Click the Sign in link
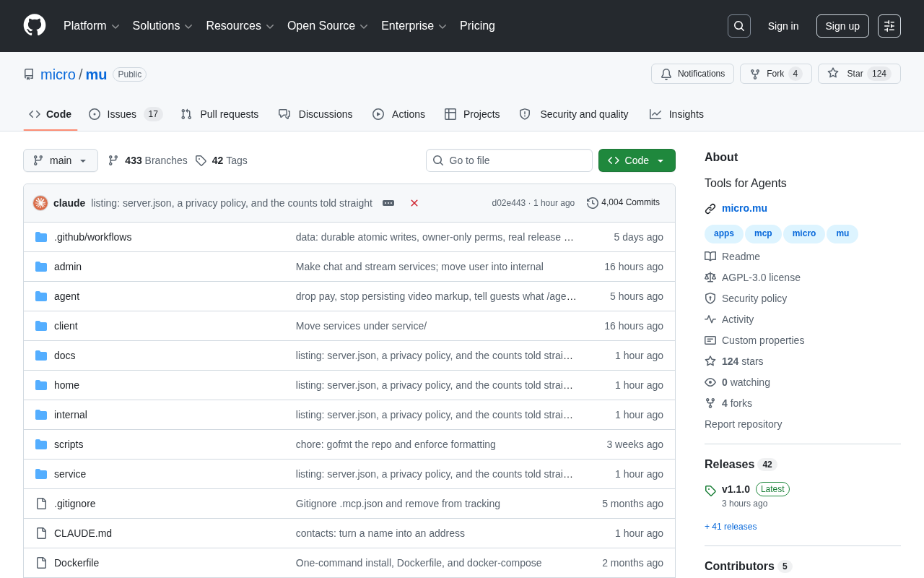924x578 pixels. point(783,26)
